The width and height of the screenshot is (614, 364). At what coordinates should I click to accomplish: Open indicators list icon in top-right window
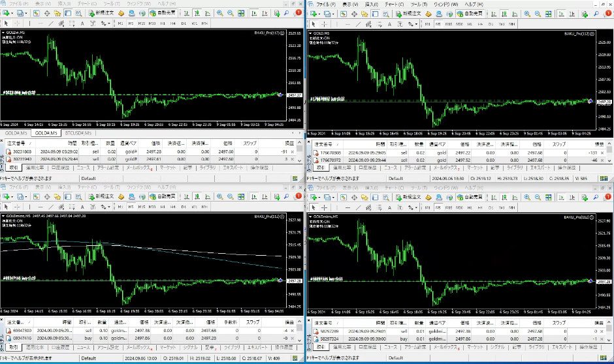coord(584,14)
